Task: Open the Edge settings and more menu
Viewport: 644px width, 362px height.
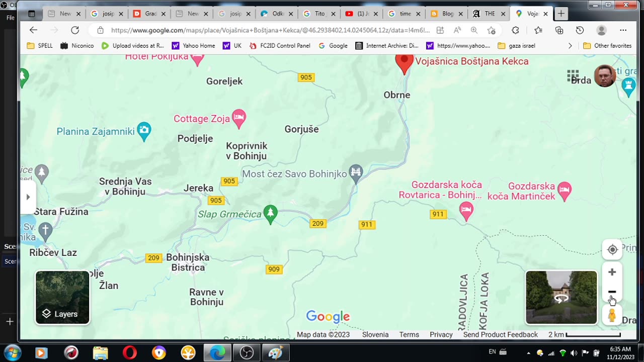Action: (623, 30)
